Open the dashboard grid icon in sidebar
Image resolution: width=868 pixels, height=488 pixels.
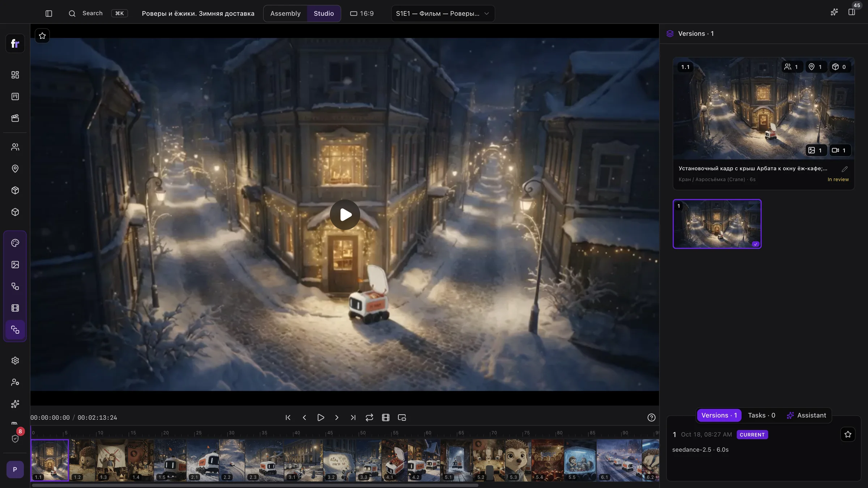click(x=15, y=75)
